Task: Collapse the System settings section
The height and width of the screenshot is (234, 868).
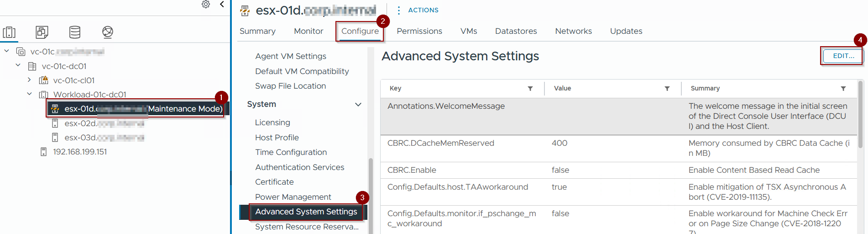Action: pos(358,105)
